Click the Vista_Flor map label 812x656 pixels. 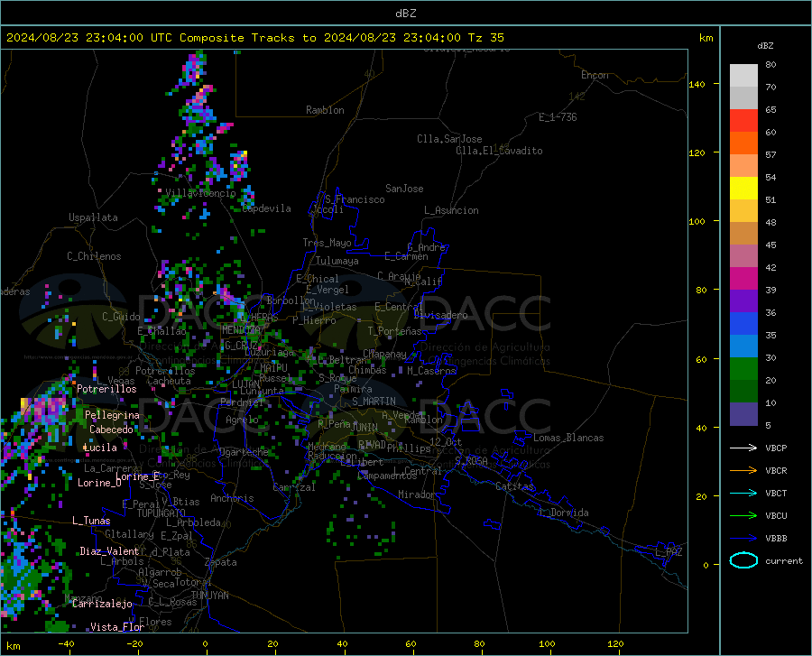coord(117,627)
